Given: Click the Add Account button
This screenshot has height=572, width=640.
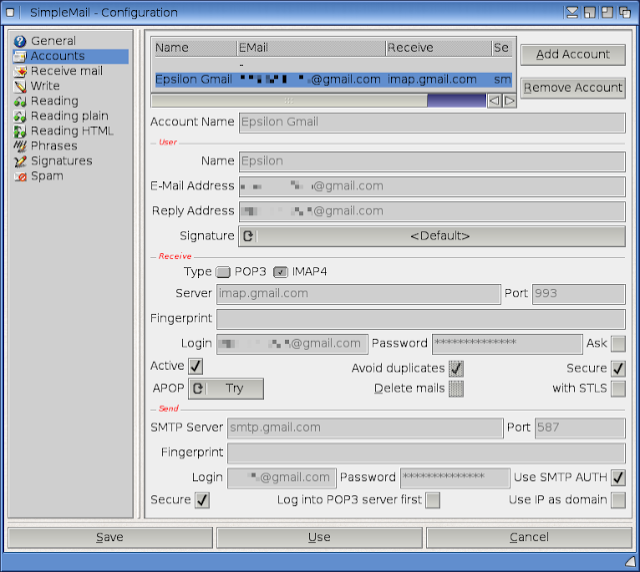Looking at the screenshot, I should point(573,55).
